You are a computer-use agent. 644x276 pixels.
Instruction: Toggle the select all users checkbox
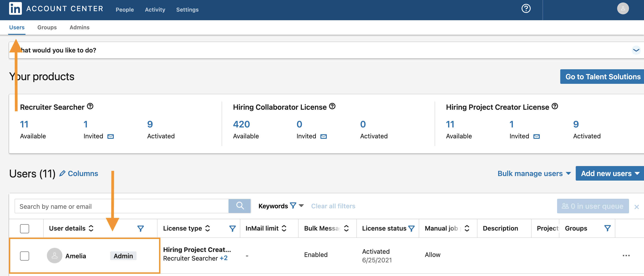(25, 229)
